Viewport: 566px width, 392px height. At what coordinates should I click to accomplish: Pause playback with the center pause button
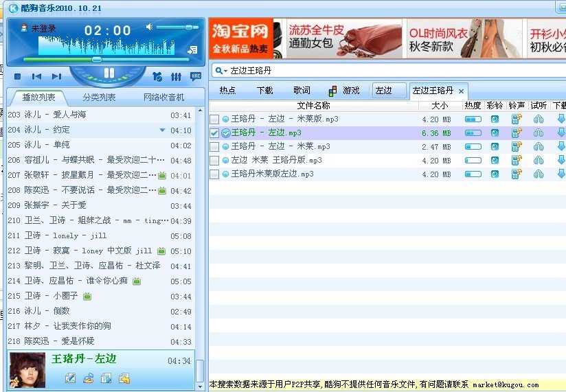(x=109, y=73)
